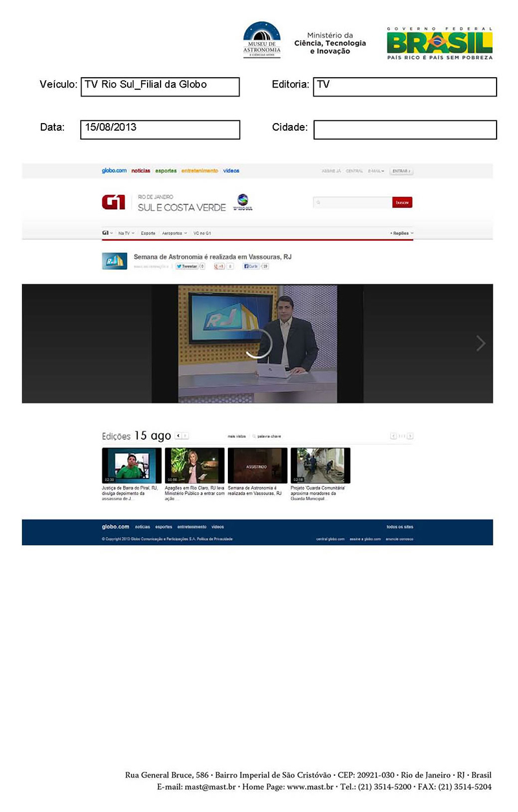Click the footer esportes link

click(164, 527)
